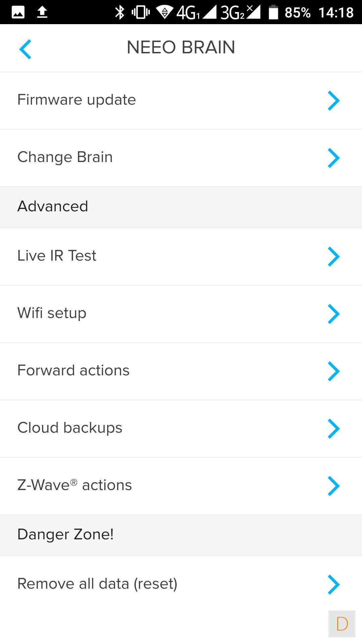Expand Firmware update via its chevron
This screenshot has width=362, height=644.
(x=334, y=101)
